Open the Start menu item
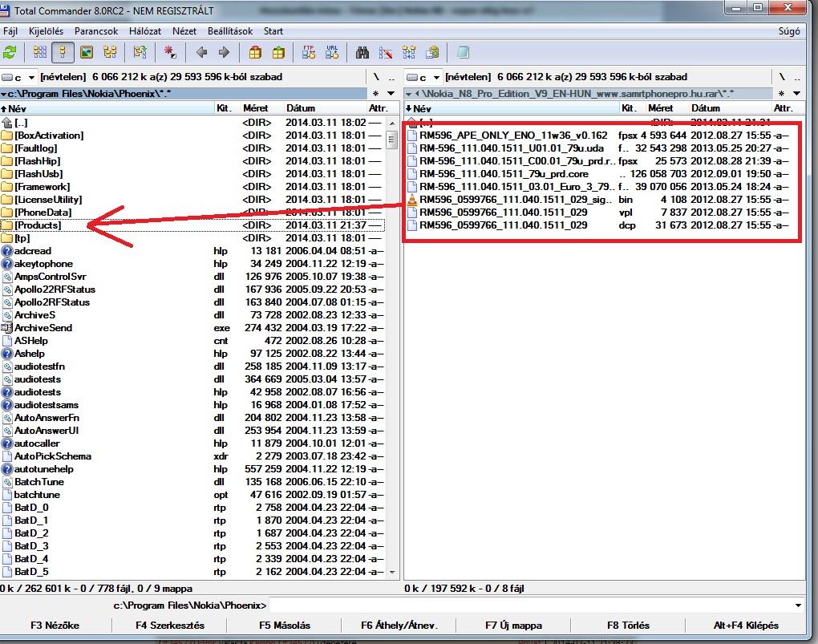 coord(273,31)
